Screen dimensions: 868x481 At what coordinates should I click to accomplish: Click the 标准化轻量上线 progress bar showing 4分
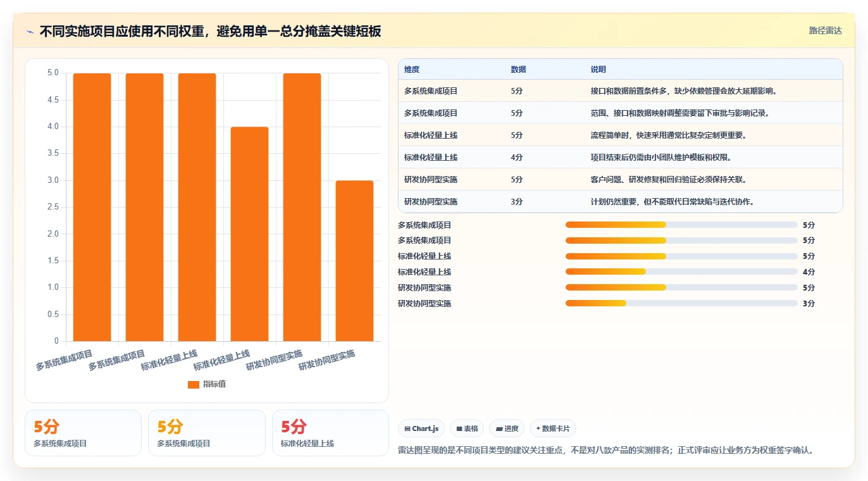tap(681, 272)
